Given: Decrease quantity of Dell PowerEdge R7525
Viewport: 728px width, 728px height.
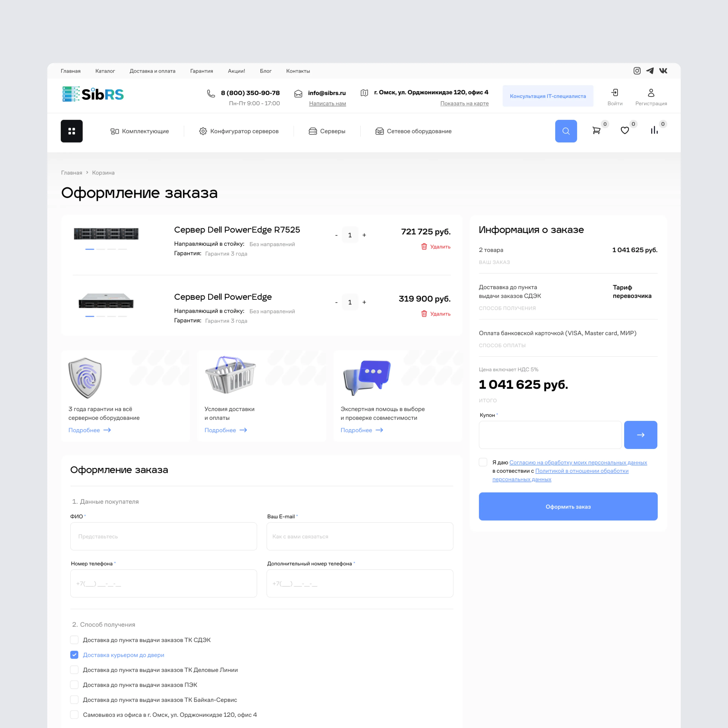Looking at the screenshot, I should [336, 235].
